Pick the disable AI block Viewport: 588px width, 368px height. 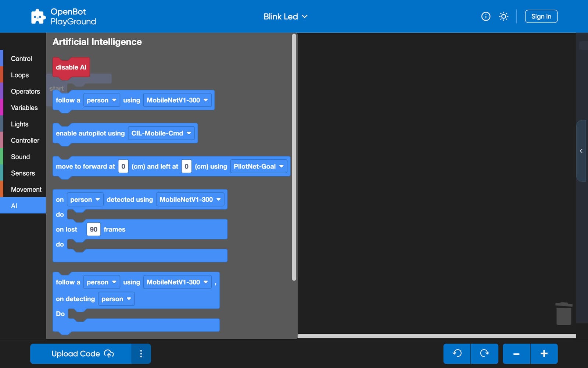[x=71, y=67]
